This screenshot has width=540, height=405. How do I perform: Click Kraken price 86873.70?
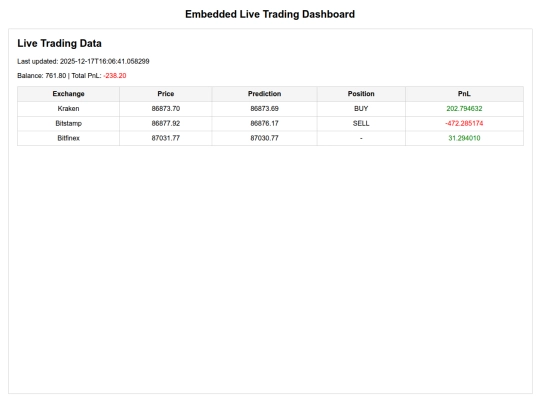coord(166,108)
